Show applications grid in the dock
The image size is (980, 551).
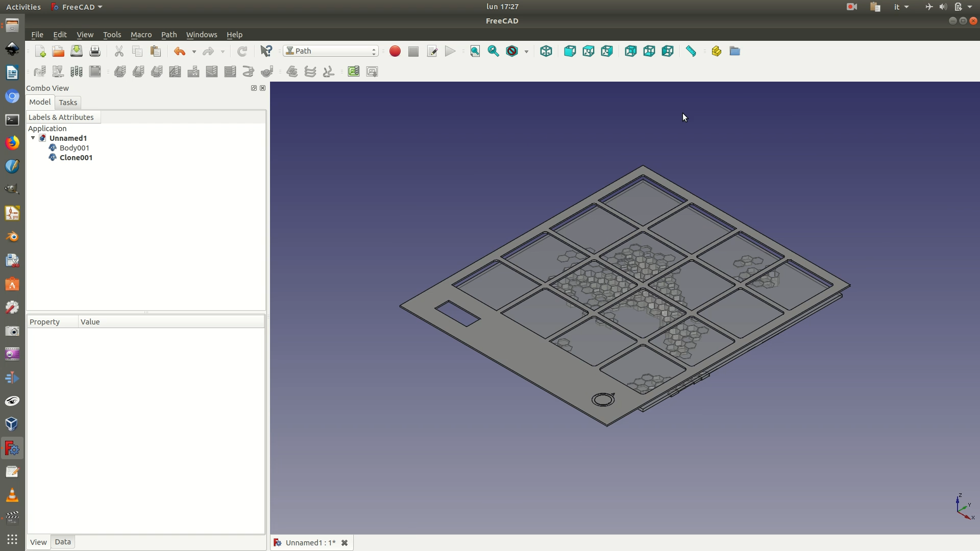coord(12,539)
